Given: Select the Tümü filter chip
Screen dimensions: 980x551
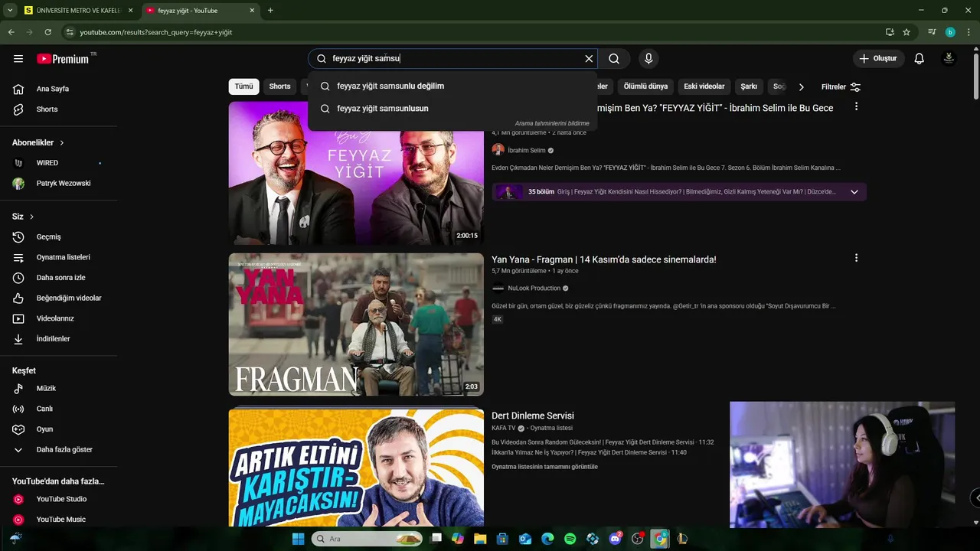Looking at the screenshot, I should pos(243,86).
